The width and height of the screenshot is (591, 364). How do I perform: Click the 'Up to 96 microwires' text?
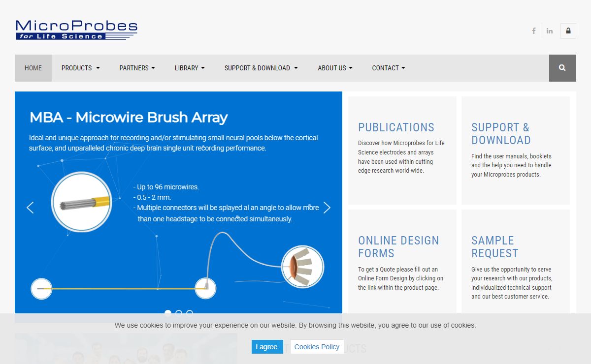[x=166, y=187]
